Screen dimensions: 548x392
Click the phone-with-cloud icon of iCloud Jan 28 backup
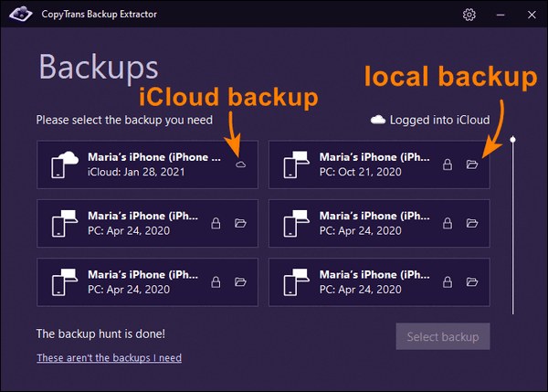click(x=65, y=164)
